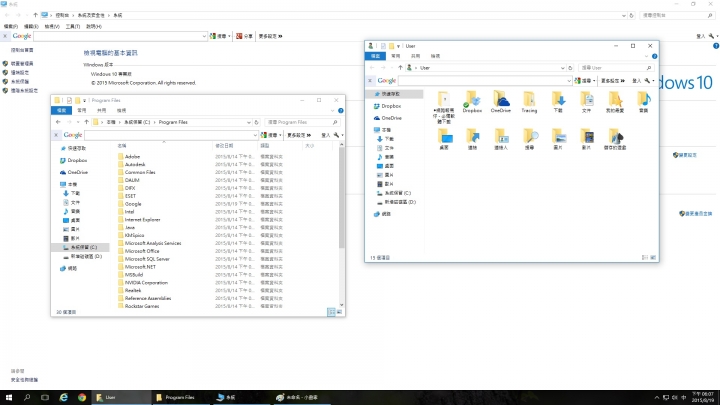Refresh the Program Files address bar
This screenshot has height=405, width=720.
tap(257, 122)
